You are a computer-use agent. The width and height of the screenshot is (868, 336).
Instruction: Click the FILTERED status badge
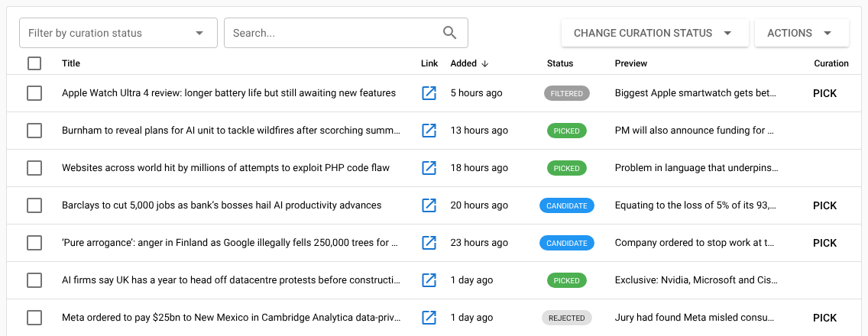[567, 94]
